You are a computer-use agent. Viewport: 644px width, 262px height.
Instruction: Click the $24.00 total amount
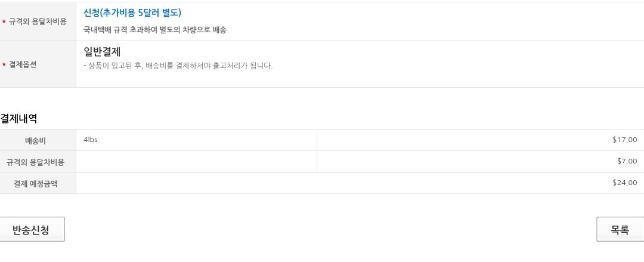coord(624,183)
